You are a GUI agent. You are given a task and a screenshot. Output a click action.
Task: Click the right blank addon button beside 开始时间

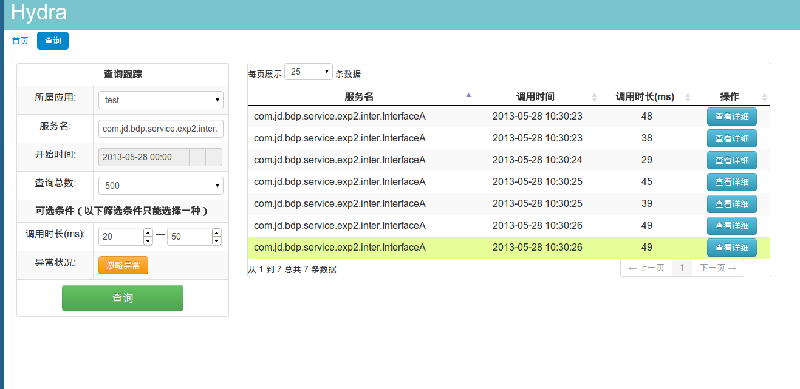click(214, 157)
